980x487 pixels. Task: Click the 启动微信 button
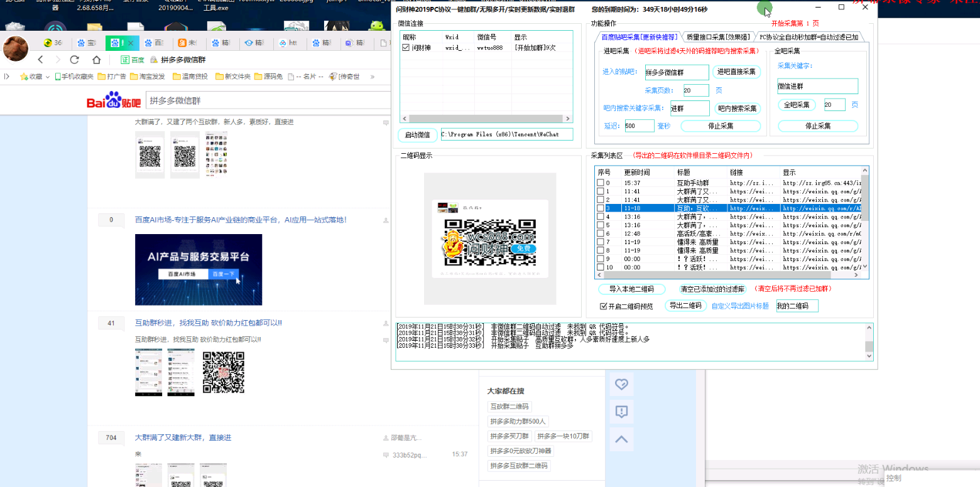pos(417,134)
